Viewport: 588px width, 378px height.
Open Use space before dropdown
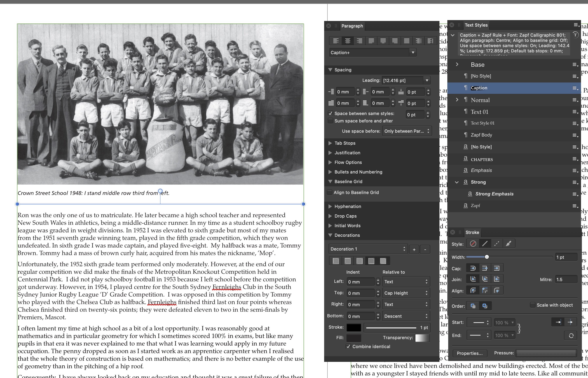(x=407, y=131)
